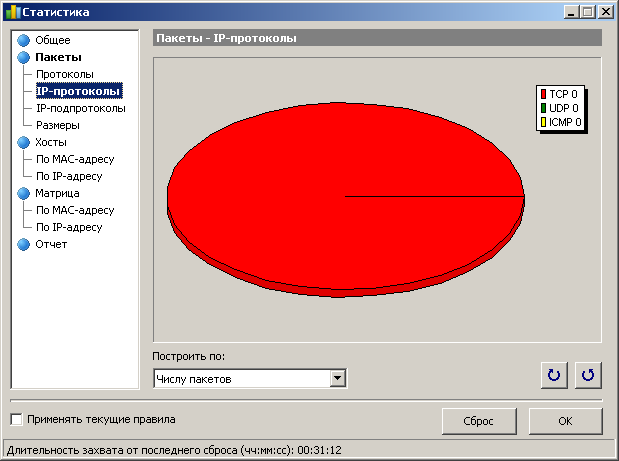Maximize the Статистика window
The height and width of the screenshot is (461, 619).
[x=588, y=12]
